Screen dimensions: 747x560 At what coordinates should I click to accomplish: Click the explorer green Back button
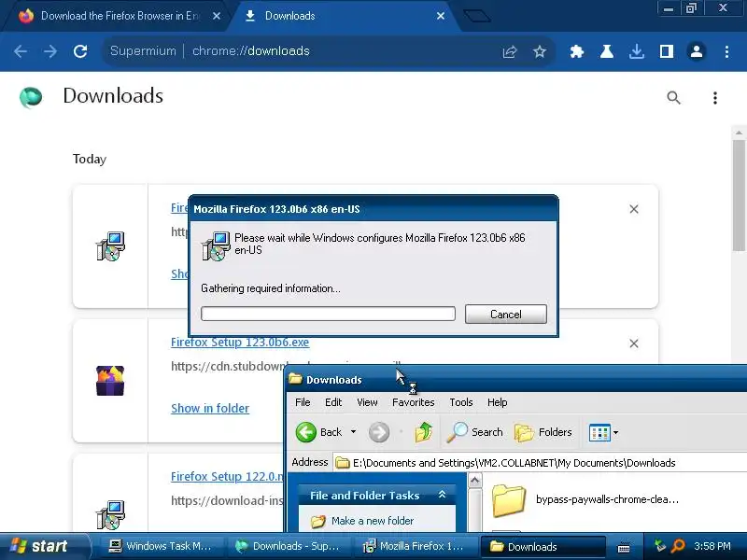[x=318, y=432]
